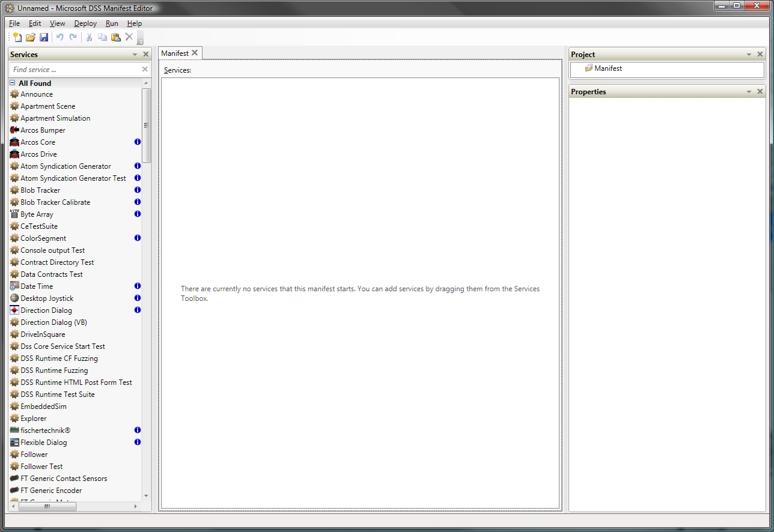Paste from clipboard toolbar icon
The image size is (774, 532).
116,37
